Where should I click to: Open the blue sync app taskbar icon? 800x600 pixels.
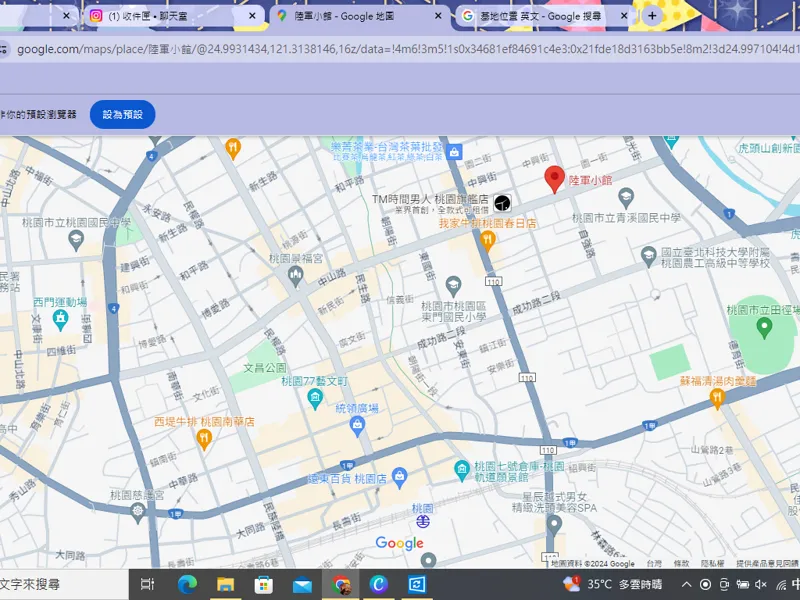(x=417, y=584)
